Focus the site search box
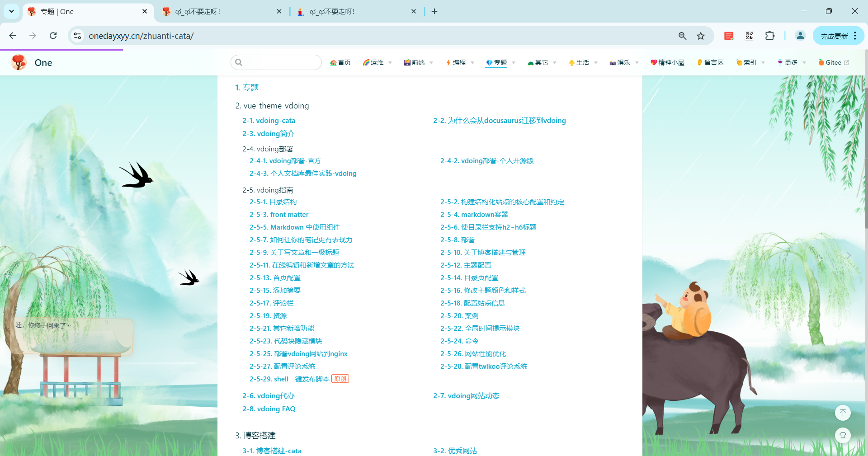Viewport: 868px width, 456px height. [276, 62]
